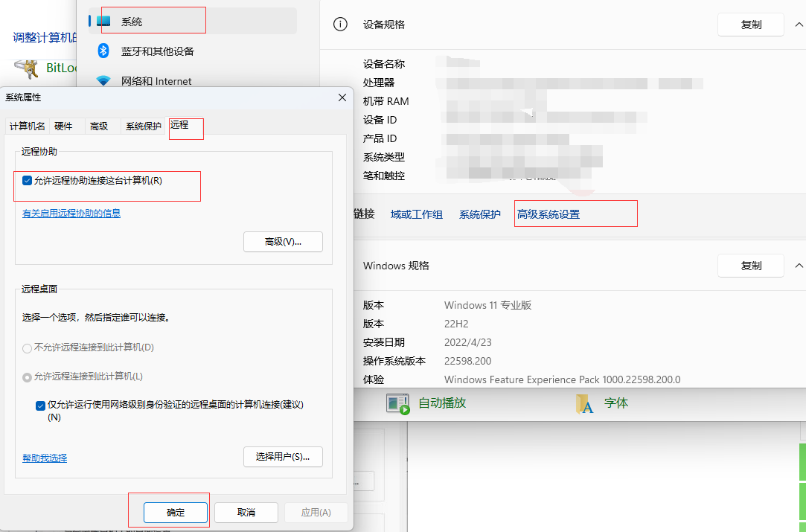Collapse the 设备规格 section chevron

click(799, 25)
